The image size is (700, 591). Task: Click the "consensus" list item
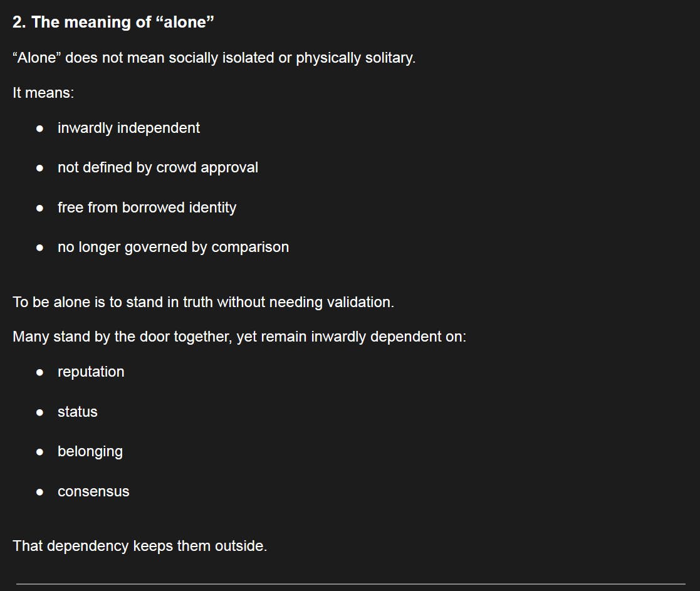93,491
